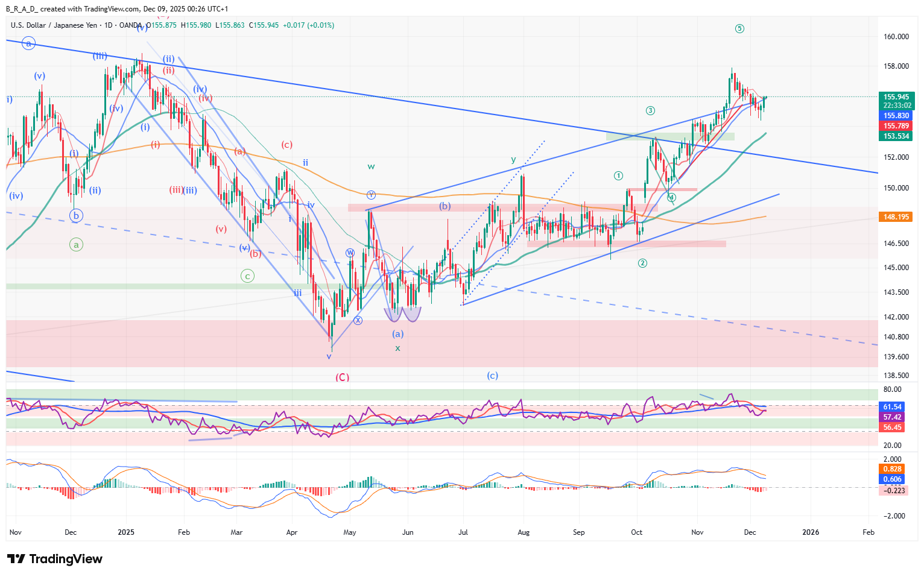Click the orange 148.195 moving average label

pos(896,217)
